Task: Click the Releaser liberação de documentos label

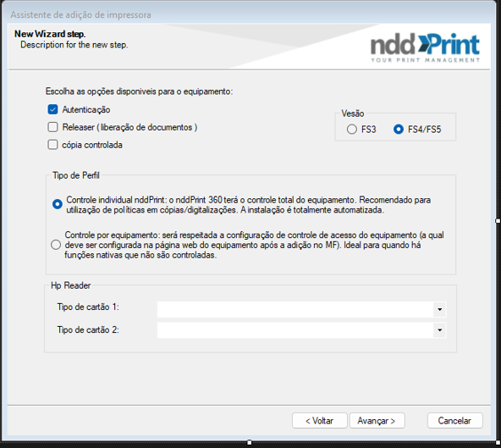Action: tap(129, 127)
